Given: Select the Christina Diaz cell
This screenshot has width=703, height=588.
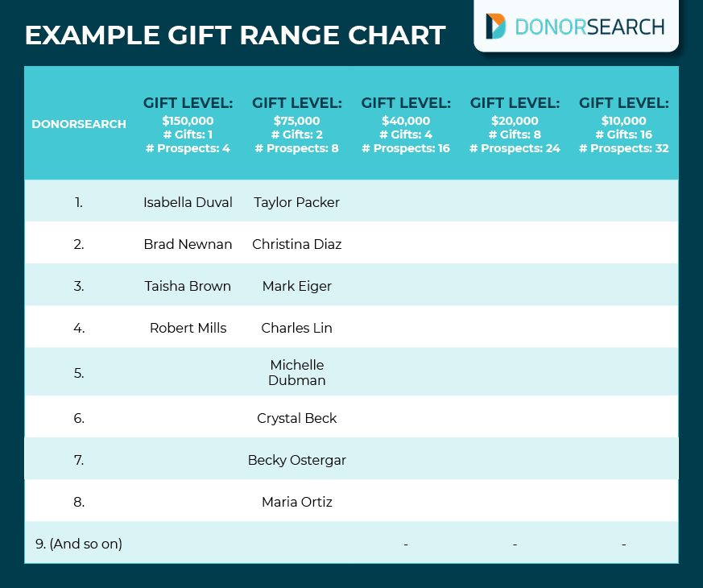Looking at the screenshot, I should tap(297, 244).
